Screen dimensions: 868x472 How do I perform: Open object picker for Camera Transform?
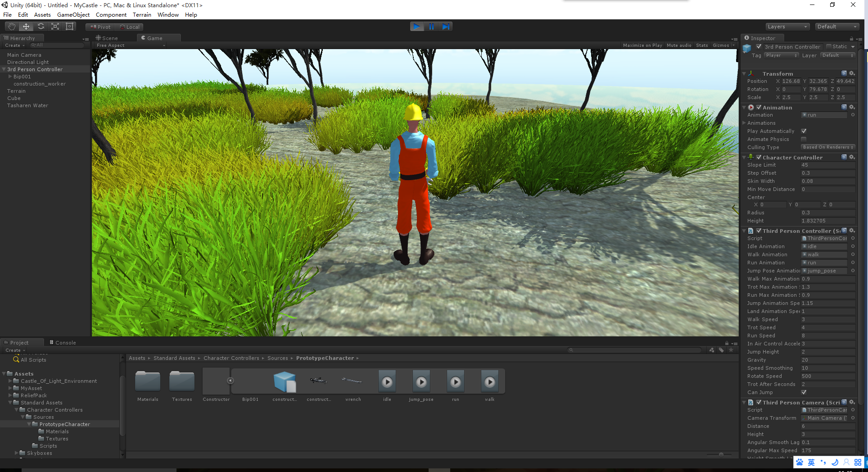[x=853, y=418]
